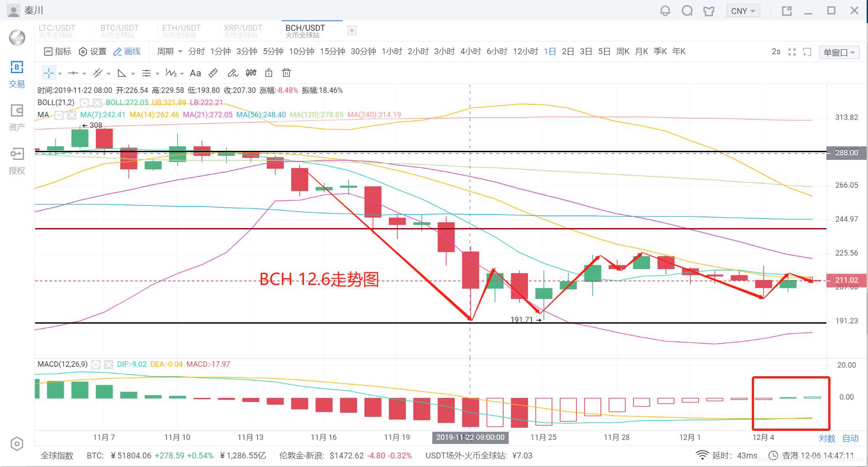Delete drawings with trash icon

coord(286,73)
